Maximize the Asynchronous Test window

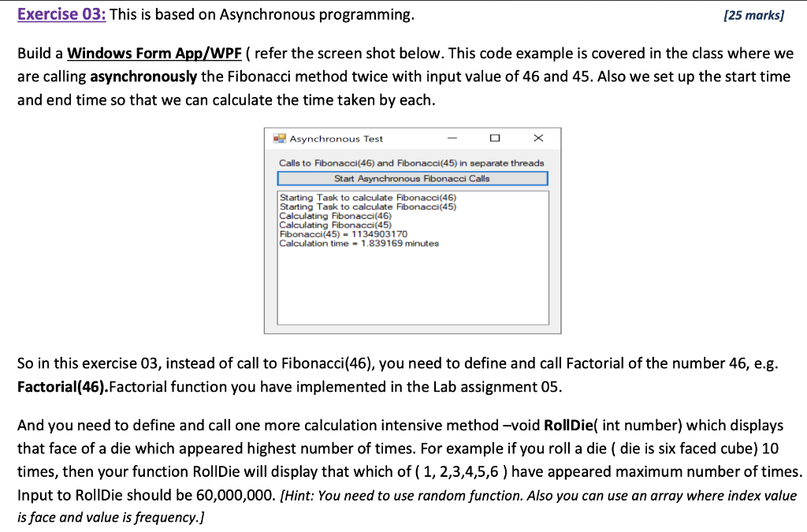[496, 138]
